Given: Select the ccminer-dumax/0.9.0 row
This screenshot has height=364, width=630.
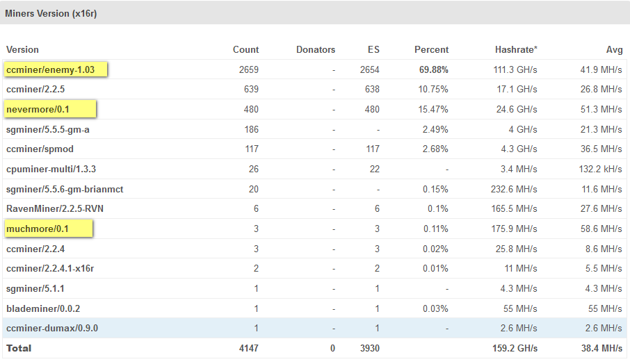Looking at the screenshot, I should pyautogui.click(x=52, y=328).
